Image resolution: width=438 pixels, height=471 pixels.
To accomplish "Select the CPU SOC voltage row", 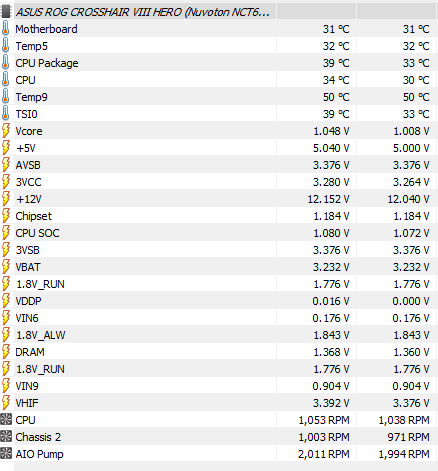I will pyautogui.click(x=219, y=233).
